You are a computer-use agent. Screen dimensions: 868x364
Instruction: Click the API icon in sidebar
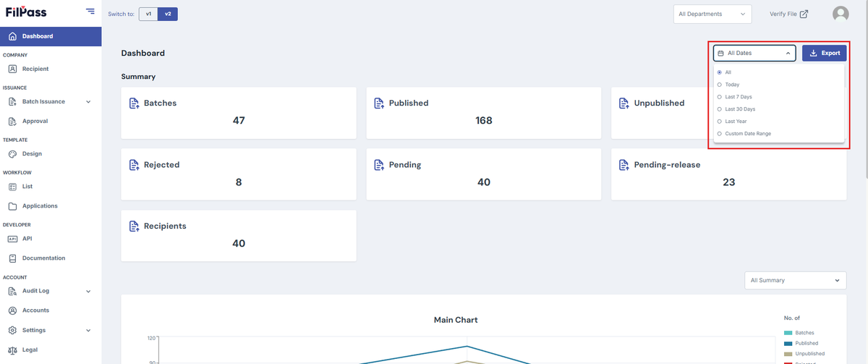(12, 238)
